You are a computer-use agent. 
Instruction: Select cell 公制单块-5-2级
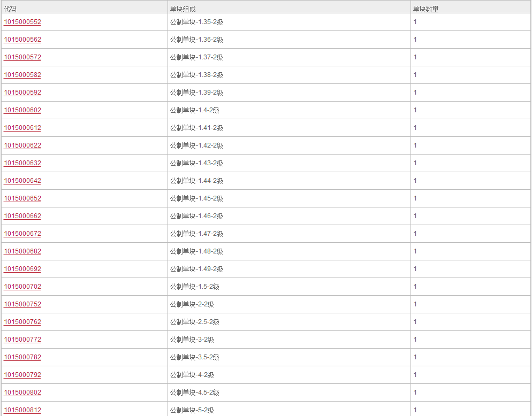point(192,410)
